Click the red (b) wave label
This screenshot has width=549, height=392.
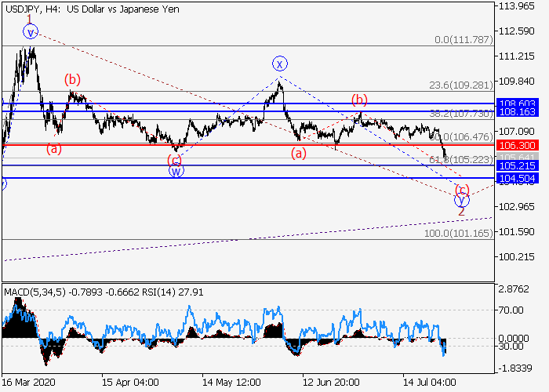pos(72,78)
